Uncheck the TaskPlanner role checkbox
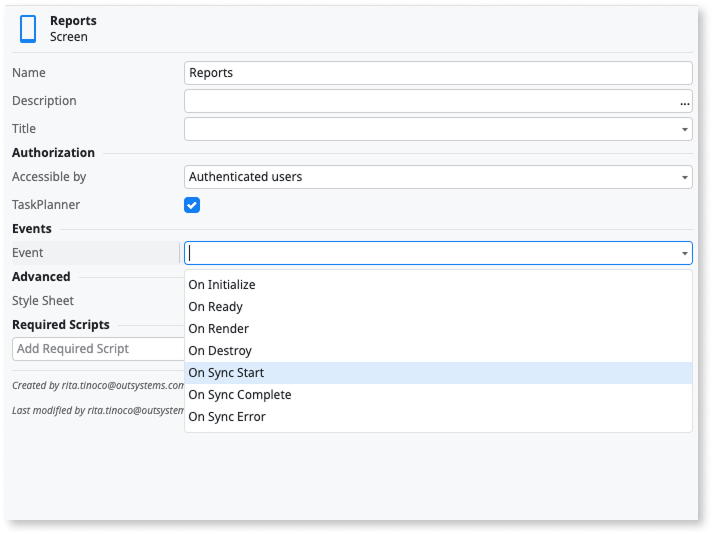 (192, 205)
